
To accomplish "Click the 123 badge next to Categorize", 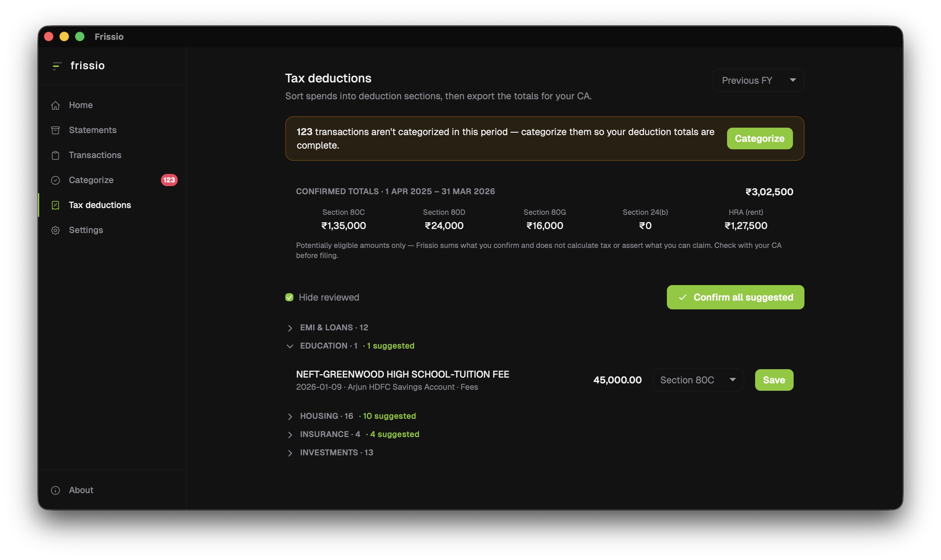I will pos(169,180).
